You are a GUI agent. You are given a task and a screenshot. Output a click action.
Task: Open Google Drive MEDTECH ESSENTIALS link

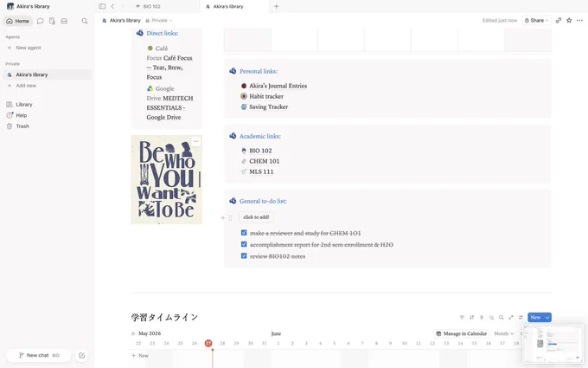pyautogui.click(x=169, y=103)
